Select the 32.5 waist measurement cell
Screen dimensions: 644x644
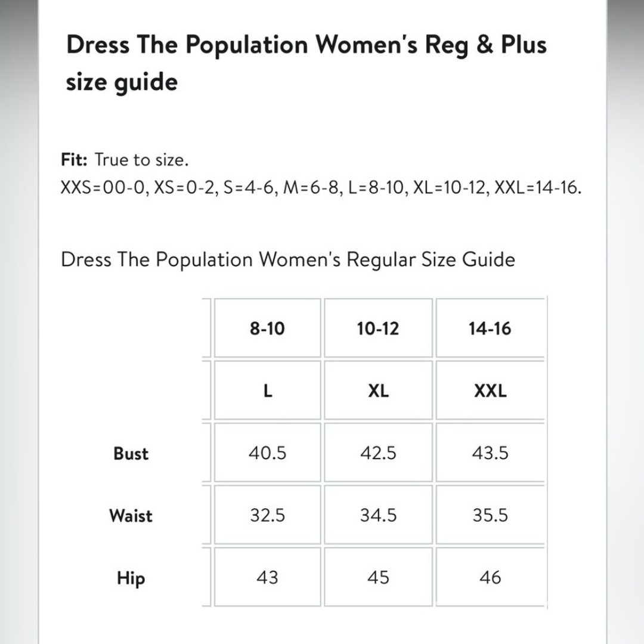point(267,515)
